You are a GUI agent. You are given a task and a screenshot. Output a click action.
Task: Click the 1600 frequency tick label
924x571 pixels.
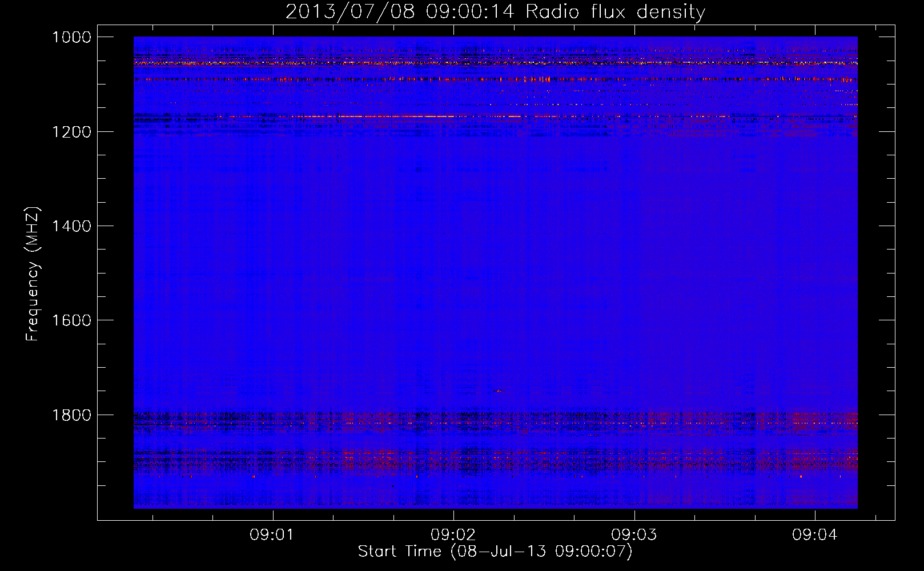(71, 320)
